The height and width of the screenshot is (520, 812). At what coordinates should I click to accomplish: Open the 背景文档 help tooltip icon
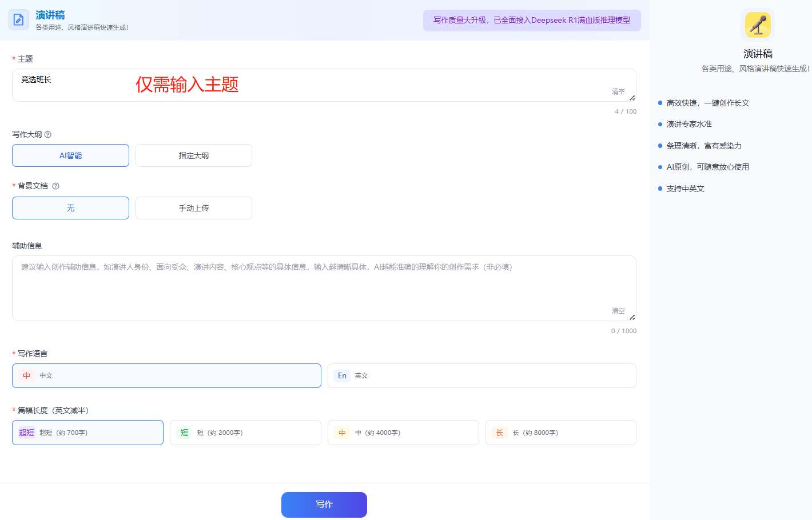[x=55, y=186]
